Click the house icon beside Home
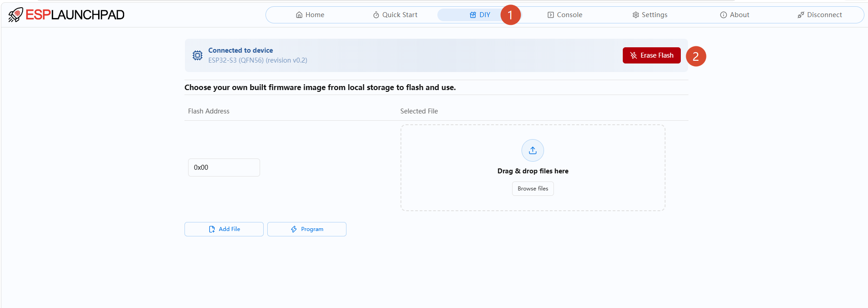Image resolution: width=868 pixels, height=308 pixels. pyautogui.click(x=299, y=15)
